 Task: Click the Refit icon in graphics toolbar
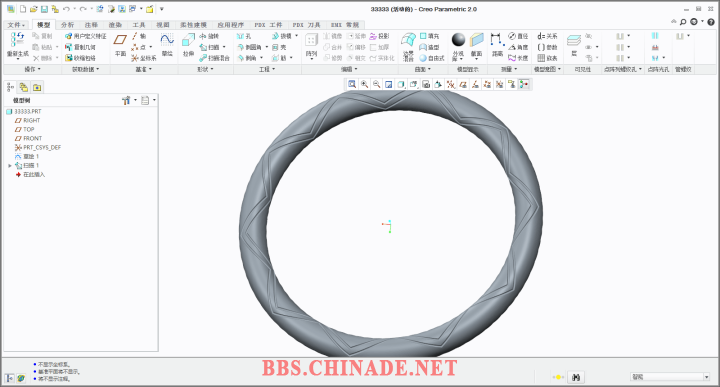pyautogui.click(x=352, y=84)
